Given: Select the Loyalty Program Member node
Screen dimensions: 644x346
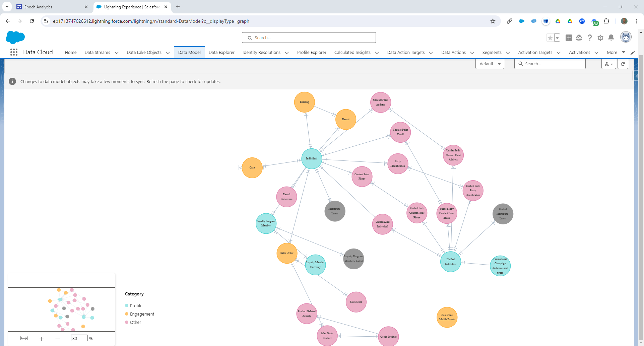Looking at the screenshot, I should pyautogui.click(x=266, y=223).
